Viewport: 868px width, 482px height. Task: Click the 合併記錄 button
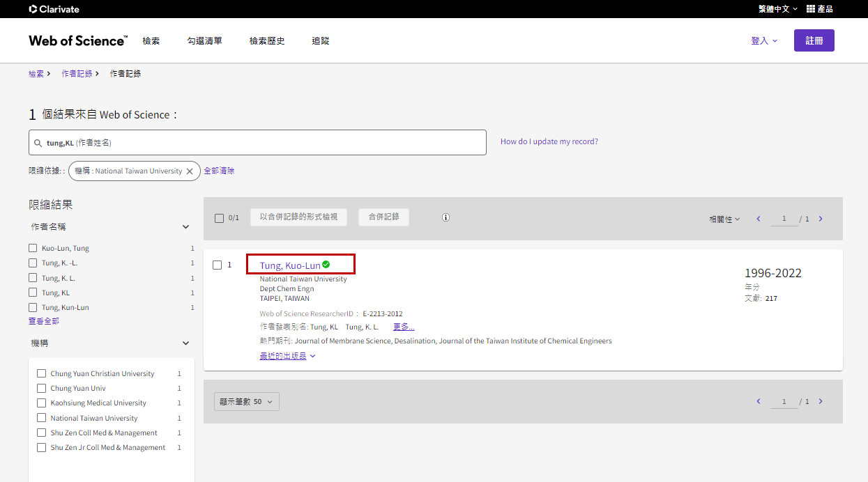click(x=383, y=217)
